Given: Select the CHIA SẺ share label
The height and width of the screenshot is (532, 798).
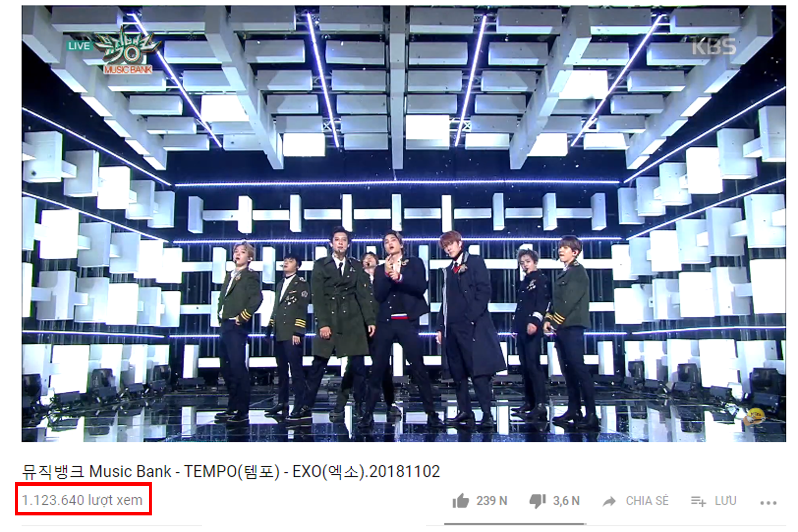Looking at the screenshot, I should click(647, 500).
